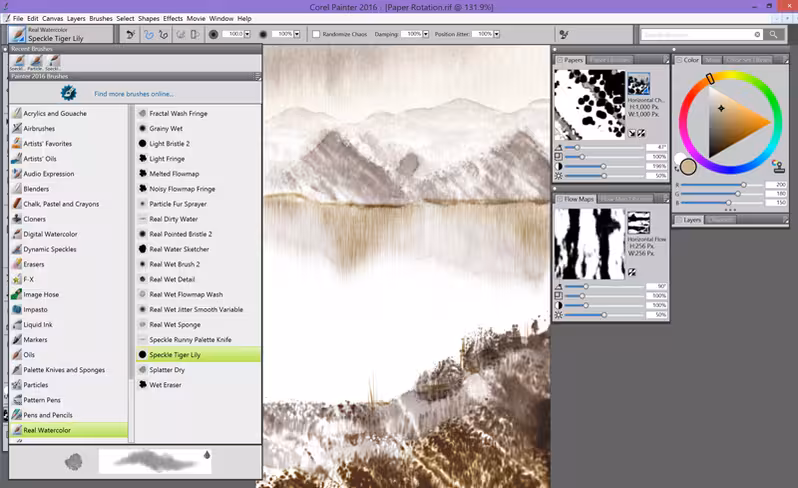
Task: Toggle the Flow Maps panel checkbox
Action: (560, 199)
